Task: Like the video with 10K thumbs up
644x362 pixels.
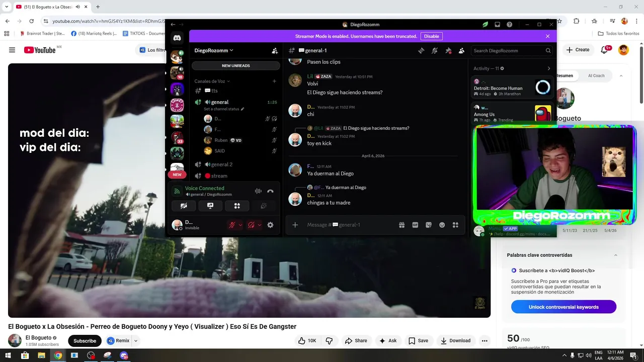Action: (x=307, y=340)
